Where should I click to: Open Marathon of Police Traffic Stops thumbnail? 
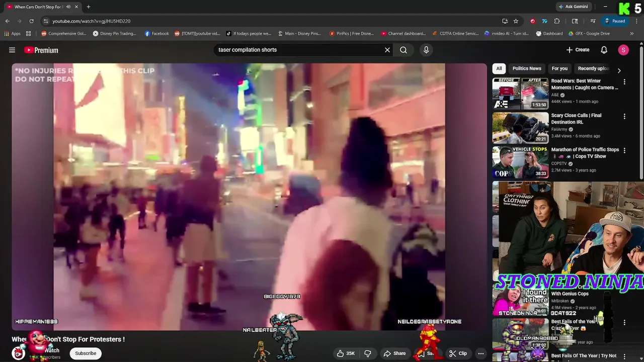tap(520, 162)
